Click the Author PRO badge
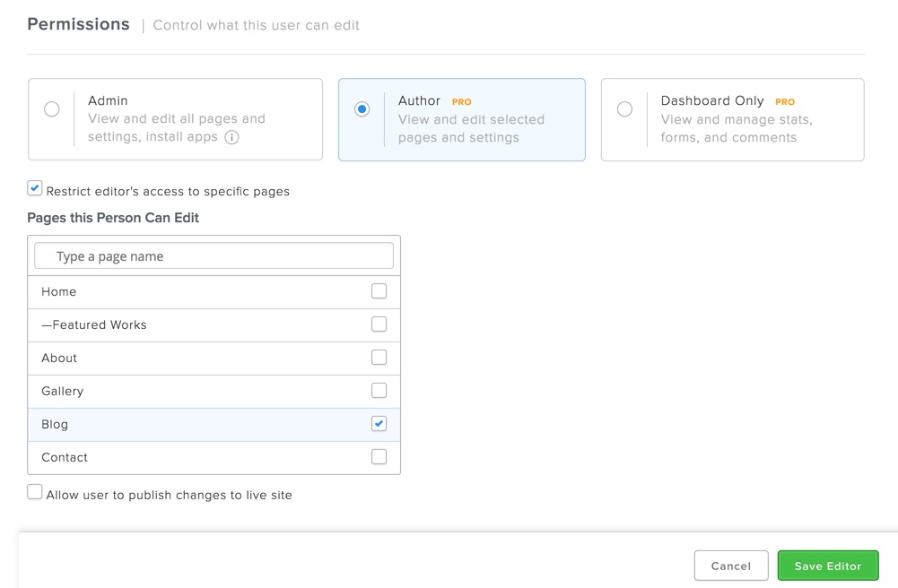898x588 pixels. [x=461, y=102]
